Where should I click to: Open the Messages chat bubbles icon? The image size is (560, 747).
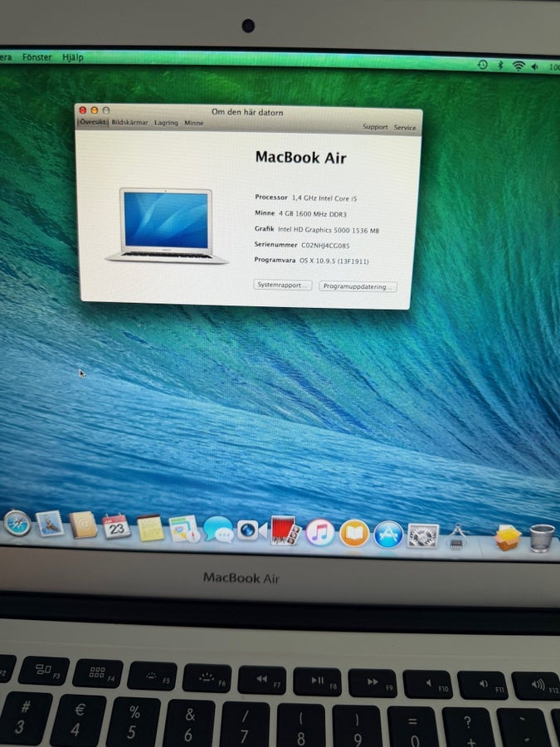218,530
